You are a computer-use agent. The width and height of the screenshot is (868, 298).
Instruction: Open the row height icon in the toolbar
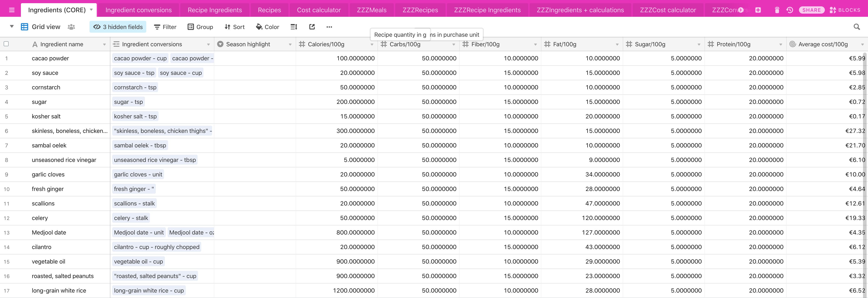point(294,27)
